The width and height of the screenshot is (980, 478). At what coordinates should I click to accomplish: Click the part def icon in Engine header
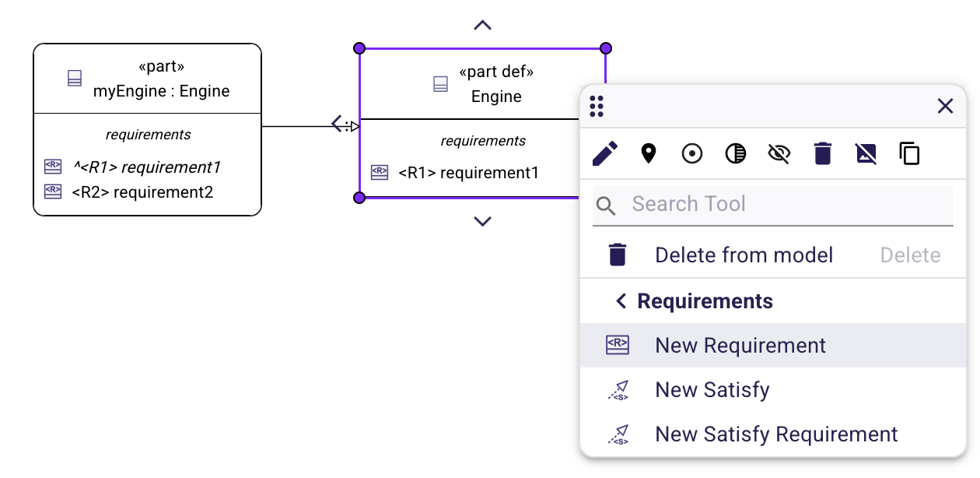click(440, 84)
